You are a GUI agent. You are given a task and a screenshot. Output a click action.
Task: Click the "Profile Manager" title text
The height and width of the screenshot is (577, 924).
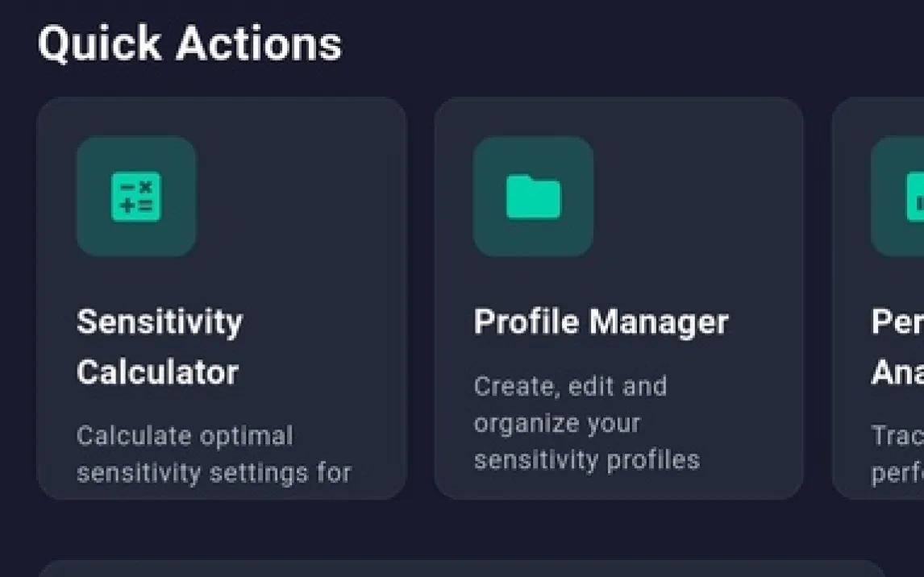(601, 322)
